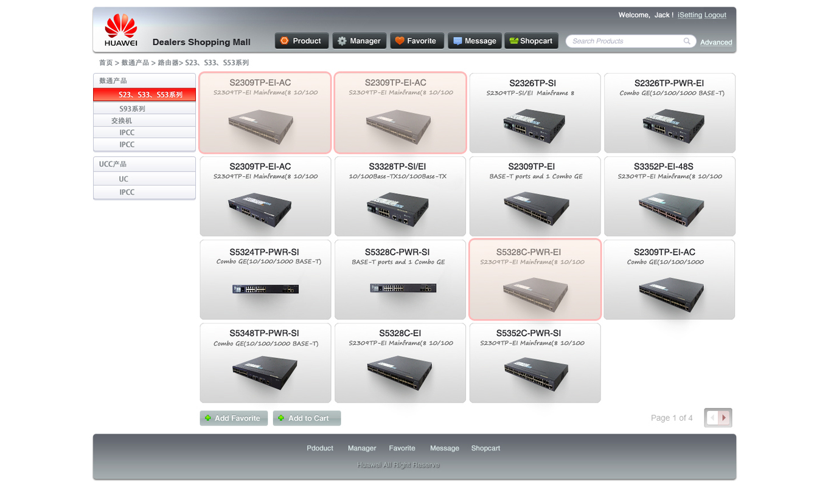
Task: Expand the 数通产品 sidebar header
Action: [x=144, y=80]
